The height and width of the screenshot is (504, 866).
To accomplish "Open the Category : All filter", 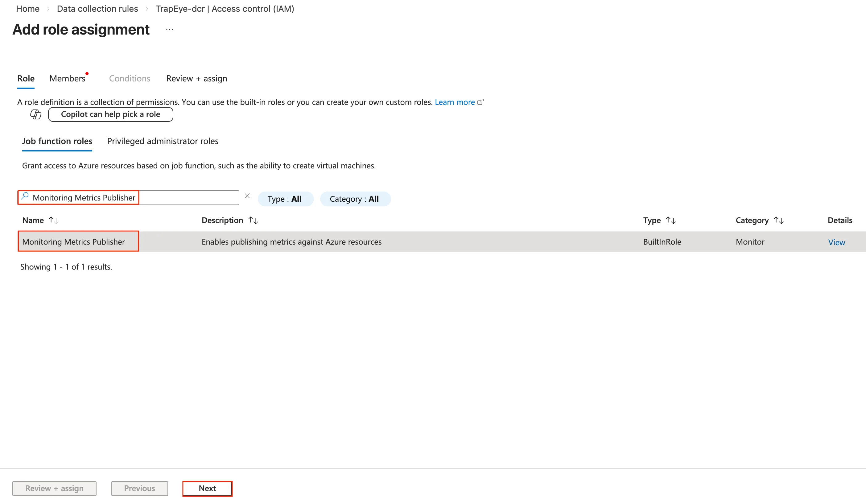I will point(355,199).
